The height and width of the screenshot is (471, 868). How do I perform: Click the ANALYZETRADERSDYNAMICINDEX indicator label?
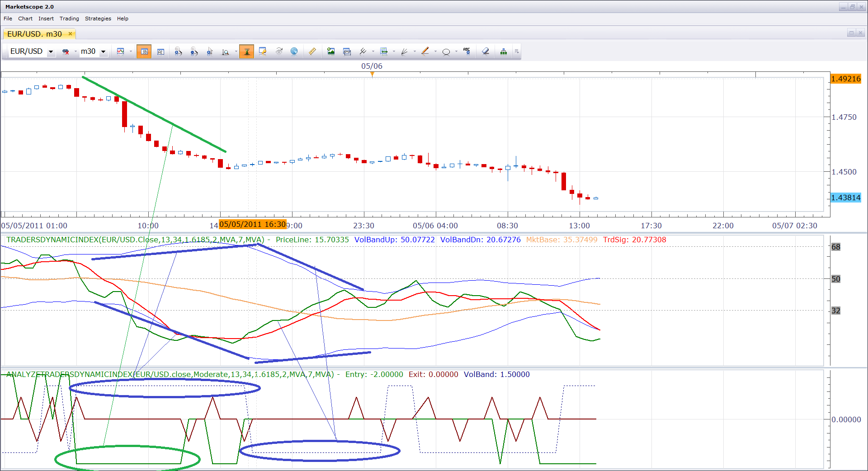click(170, 374)
